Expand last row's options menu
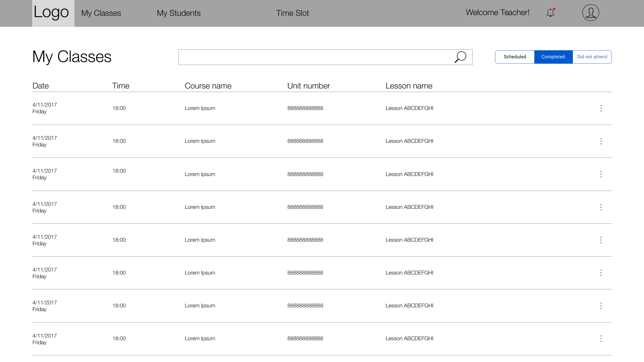Image resolution: width=644 pixels, height=362 pixels. (601, 339)
